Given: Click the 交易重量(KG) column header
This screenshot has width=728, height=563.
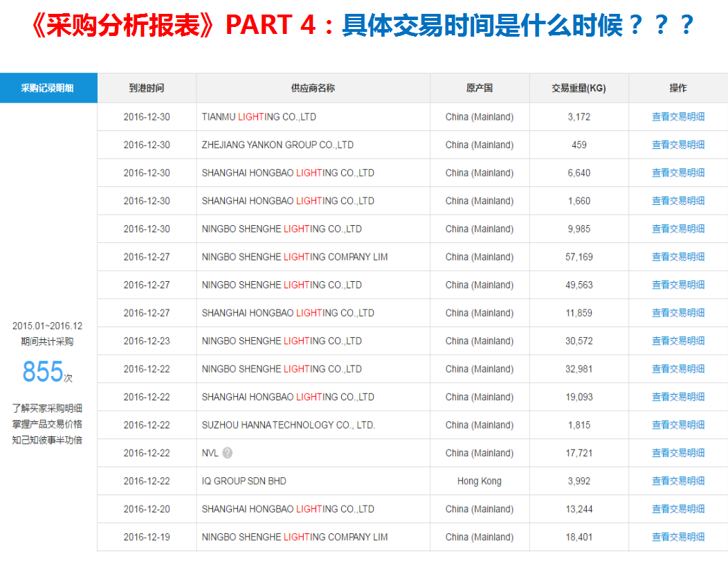Looking at the screenshot, I should click(579, 88).
